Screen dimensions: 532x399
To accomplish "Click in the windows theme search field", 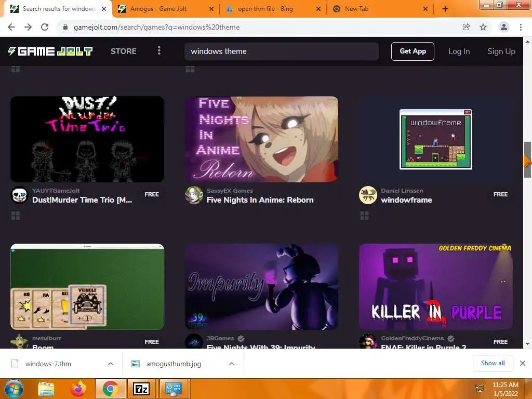I will (282, 51).
